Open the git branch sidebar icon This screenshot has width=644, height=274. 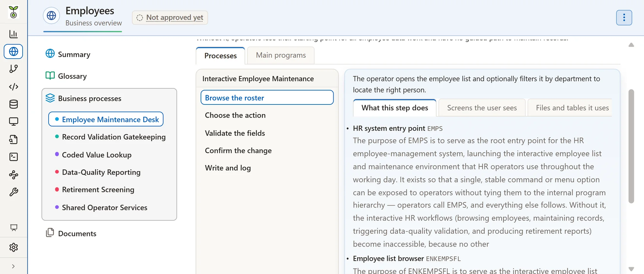pos(14,69)
